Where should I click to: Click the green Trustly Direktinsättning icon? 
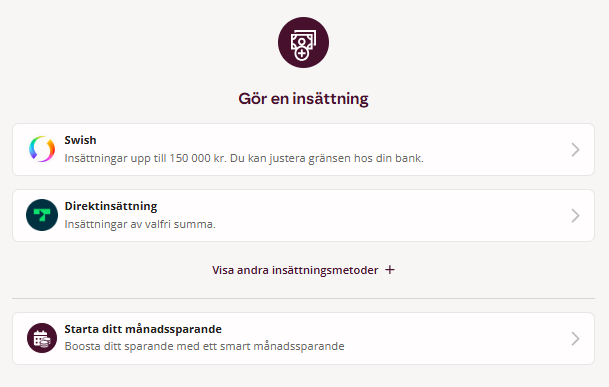pos(42,215)
